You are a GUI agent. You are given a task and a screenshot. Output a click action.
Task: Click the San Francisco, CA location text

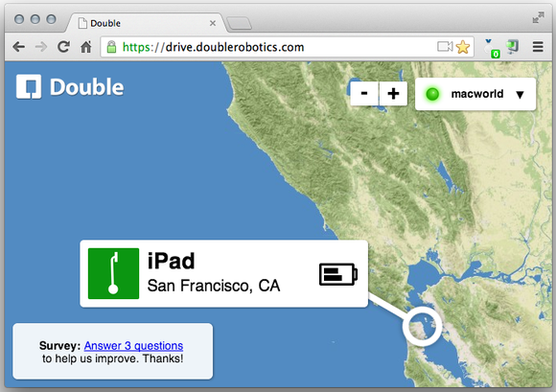pyautogui.click(x=214, y=286)
